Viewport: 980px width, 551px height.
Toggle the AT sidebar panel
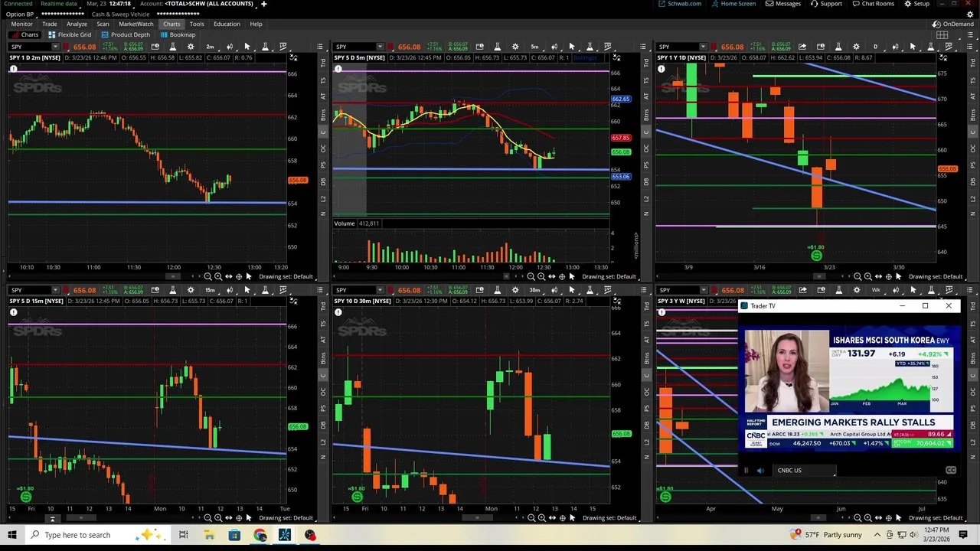pos(323,96)
